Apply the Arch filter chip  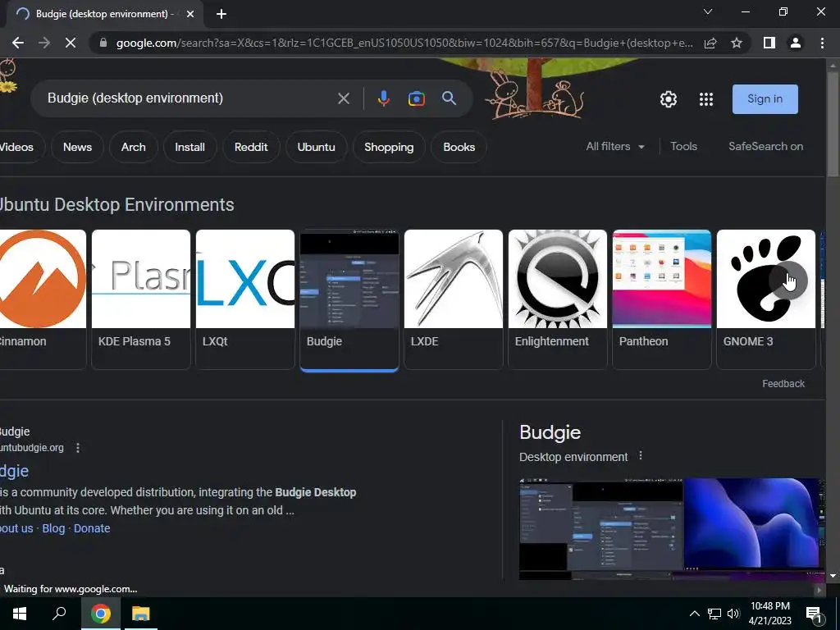[x=134, y=147]
